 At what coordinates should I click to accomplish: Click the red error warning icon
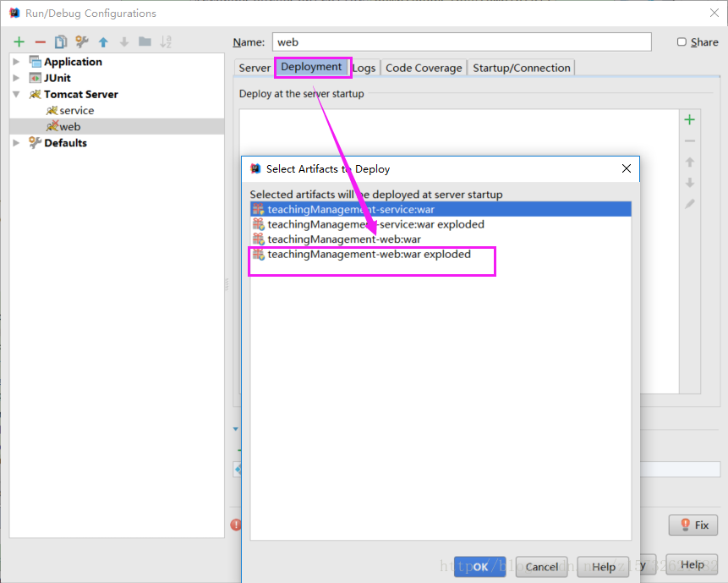pyautogui.click(x=236, y=525)
